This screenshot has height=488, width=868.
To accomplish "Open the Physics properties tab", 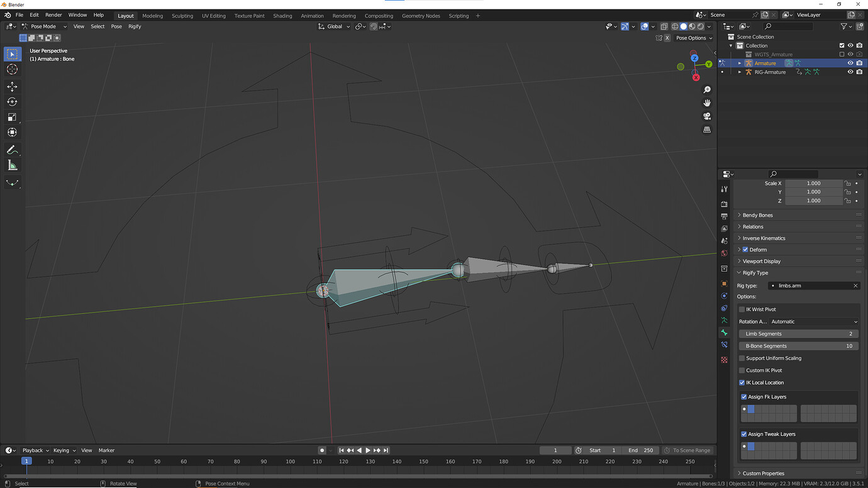I will click(x=725, y=296).
